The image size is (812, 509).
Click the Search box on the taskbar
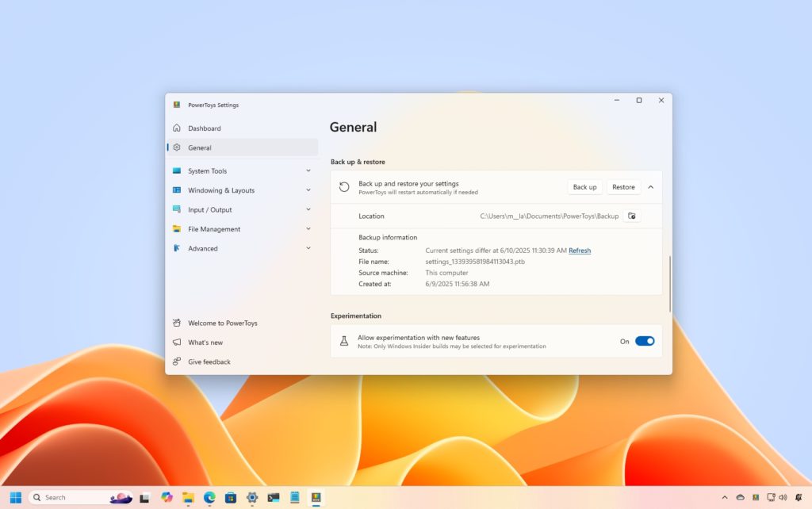point(81,498)
